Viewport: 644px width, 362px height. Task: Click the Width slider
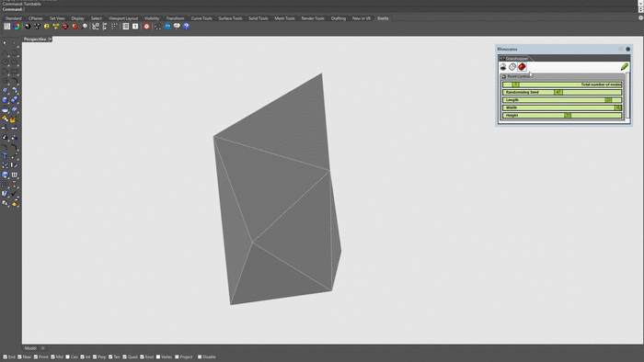562,107
